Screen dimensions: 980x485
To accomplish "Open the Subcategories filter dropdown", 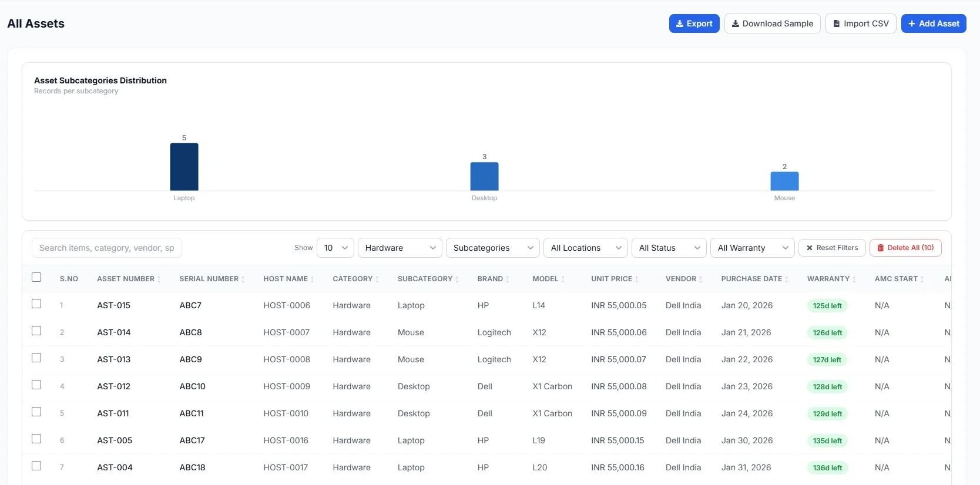I will (493, 248).
